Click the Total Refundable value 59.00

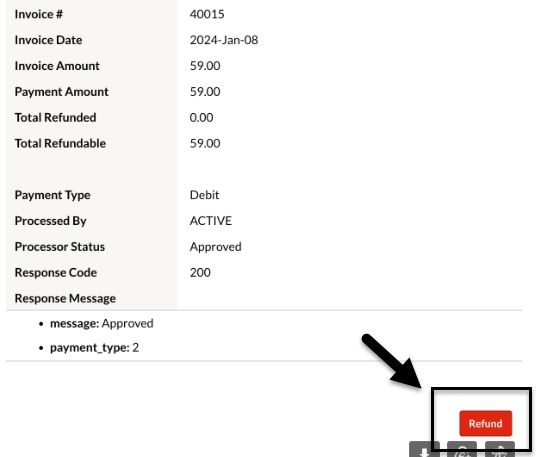pos(205,144)
